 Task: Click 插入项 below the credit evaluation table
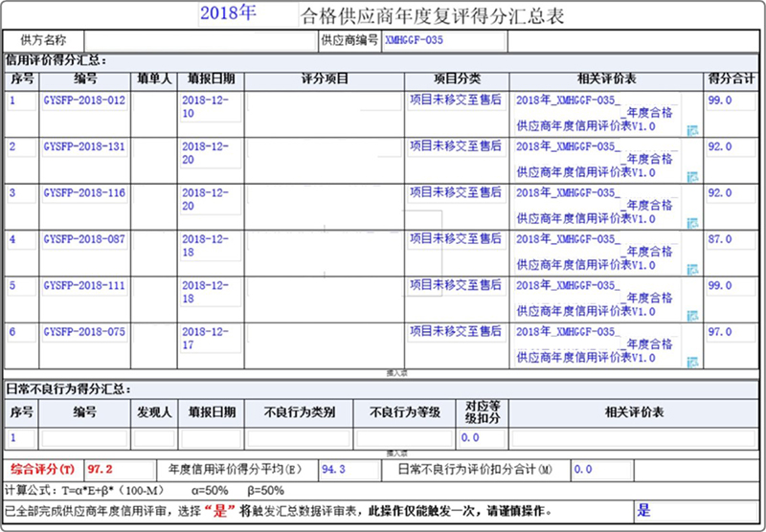396,373
